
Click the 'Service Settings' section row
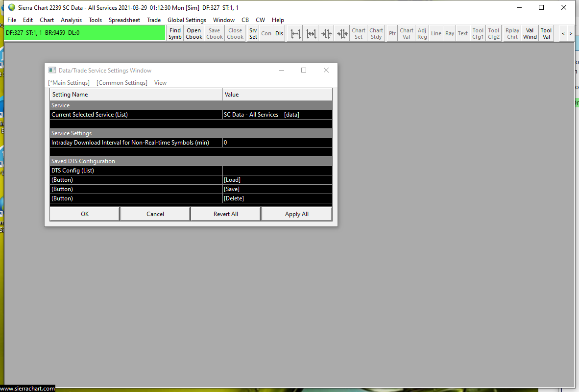[x=191, y=133]
